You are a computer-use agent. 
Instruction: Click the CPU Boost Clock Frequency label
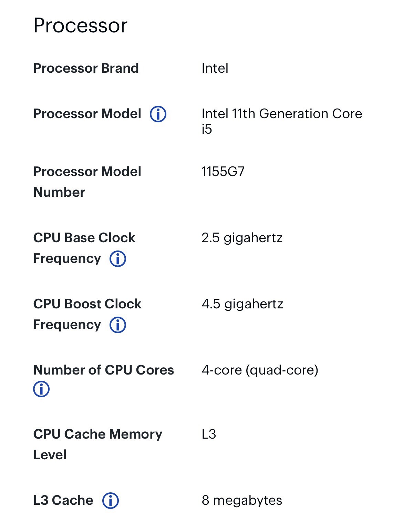tap(87, 314)
